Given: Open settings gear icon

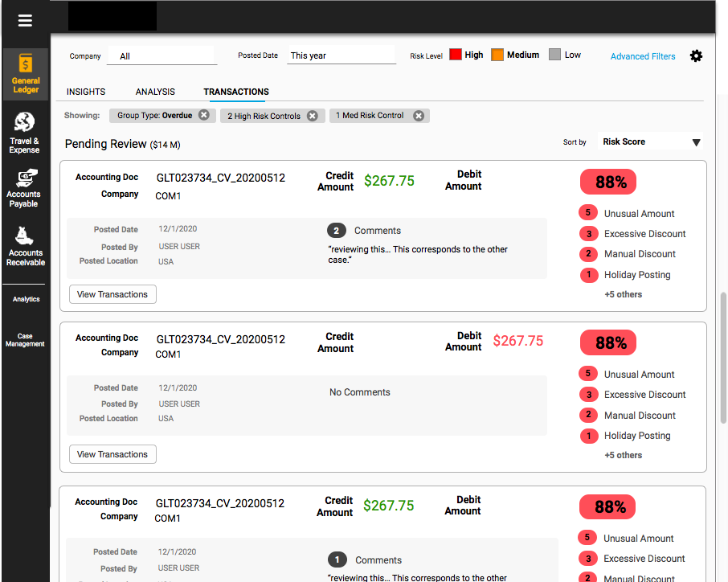Looking at the screenshot, I should point(696,56).
